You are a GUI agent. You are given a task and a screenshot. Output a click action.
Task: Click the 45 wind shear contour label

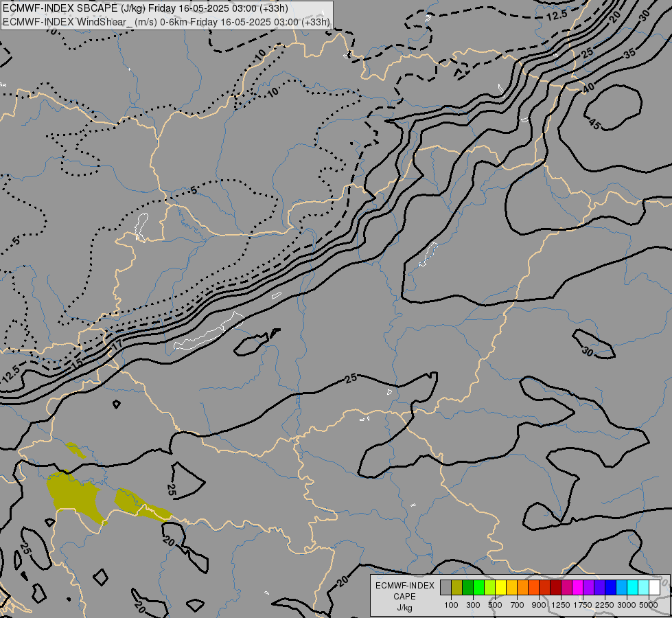pos(595,124)
